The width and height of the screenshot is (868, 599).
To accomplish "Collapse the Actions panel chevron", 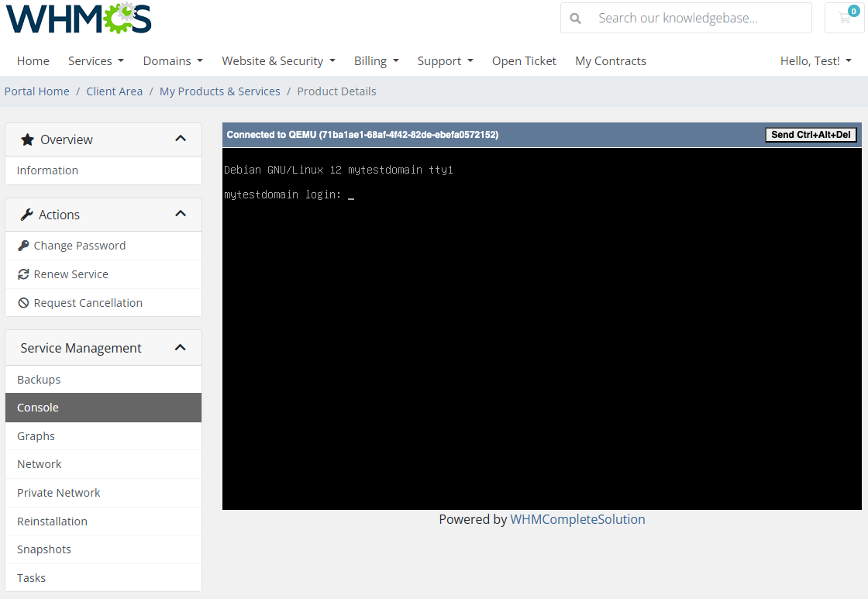I will (x=181, y=214).
